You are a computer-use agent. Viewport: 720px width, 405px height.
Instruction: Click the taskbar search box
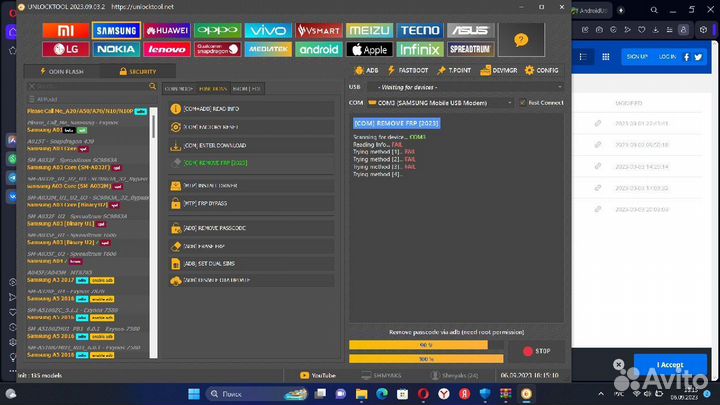[256, 394]
